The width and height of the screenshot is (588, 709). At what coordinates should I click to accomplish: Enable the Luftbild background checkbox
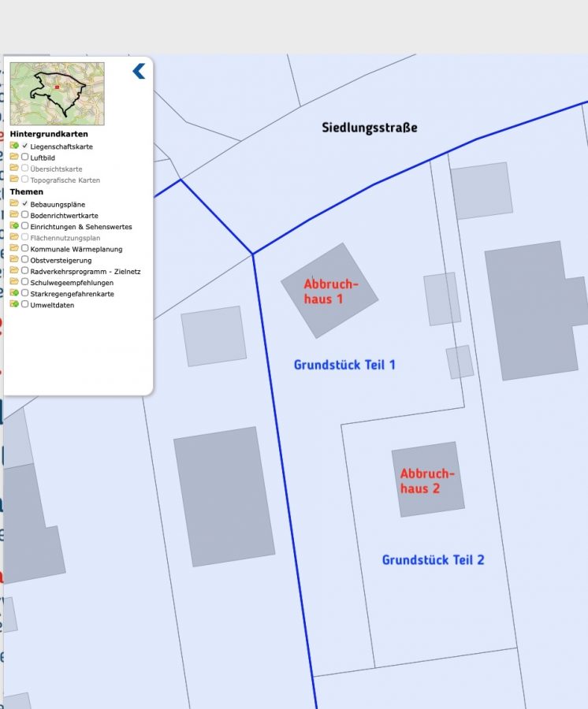(x=25, y=157)
